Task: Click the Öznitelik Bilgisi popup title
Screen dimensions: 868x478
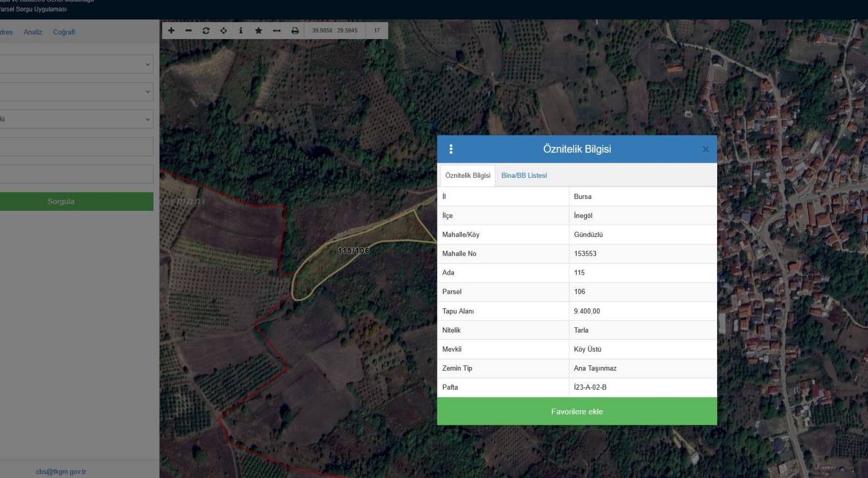Action: 577,149
